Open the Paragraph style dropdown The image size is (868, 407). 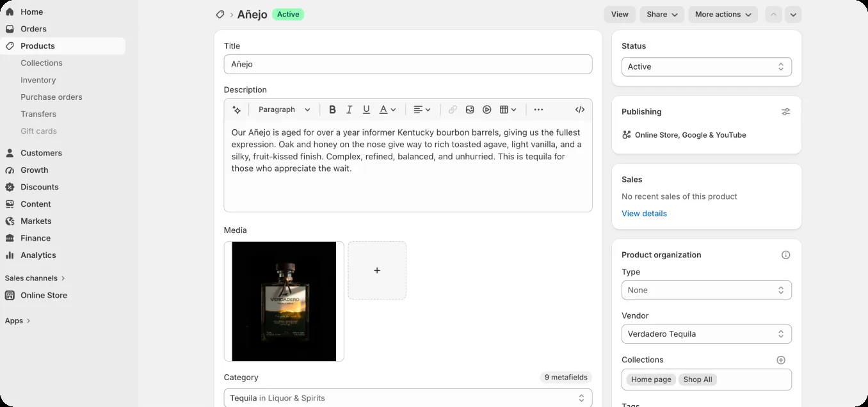(x=284, y=109)
